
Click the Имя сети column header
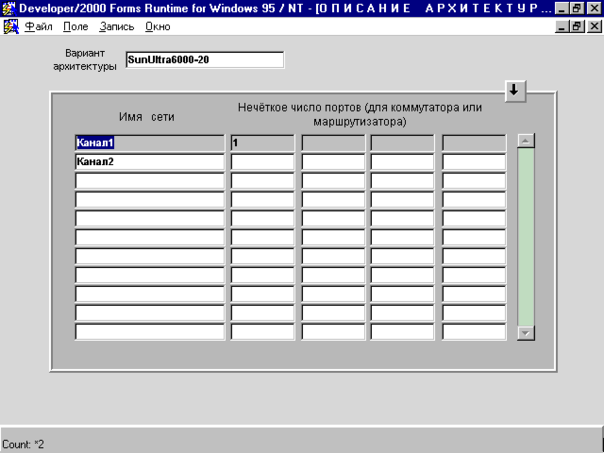[147, 117]
